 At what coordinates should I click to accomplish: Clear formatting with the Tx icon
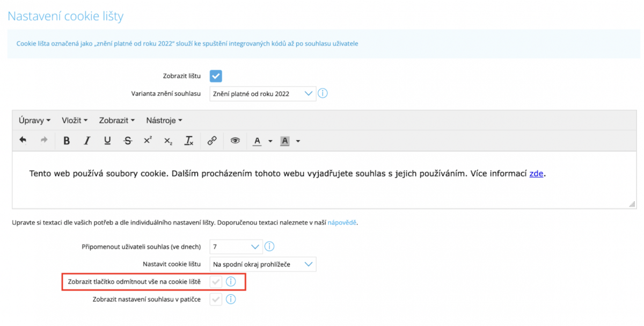pos(188,141)
